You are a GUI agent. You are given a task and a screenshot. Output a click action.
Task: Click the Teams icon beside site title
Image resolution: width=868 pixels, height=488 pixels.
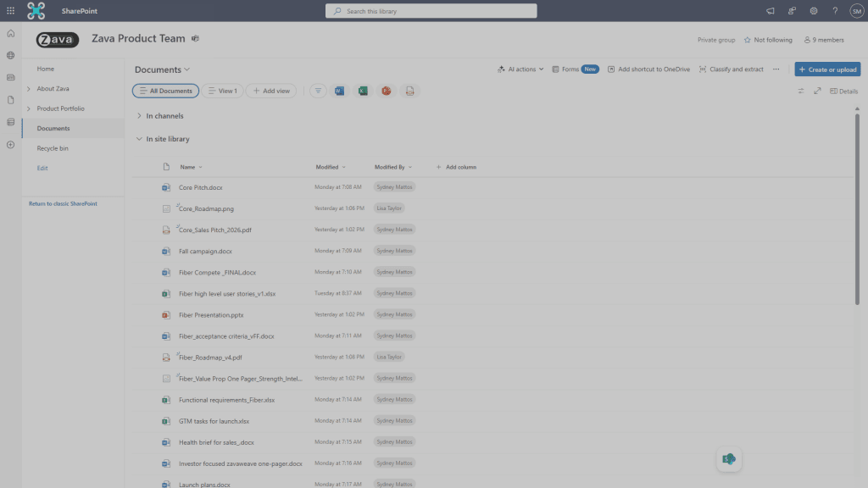[x=196, y=39]
